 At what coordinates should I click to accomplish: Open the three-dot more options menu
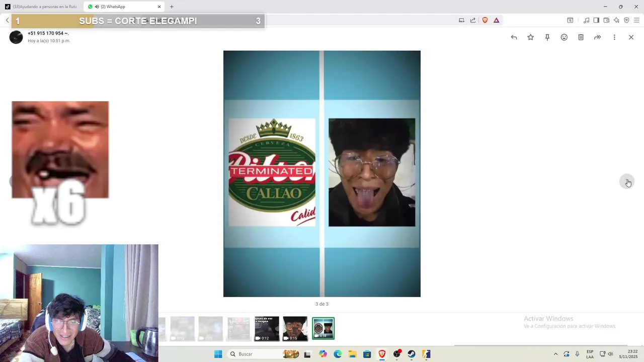[614, 37]
